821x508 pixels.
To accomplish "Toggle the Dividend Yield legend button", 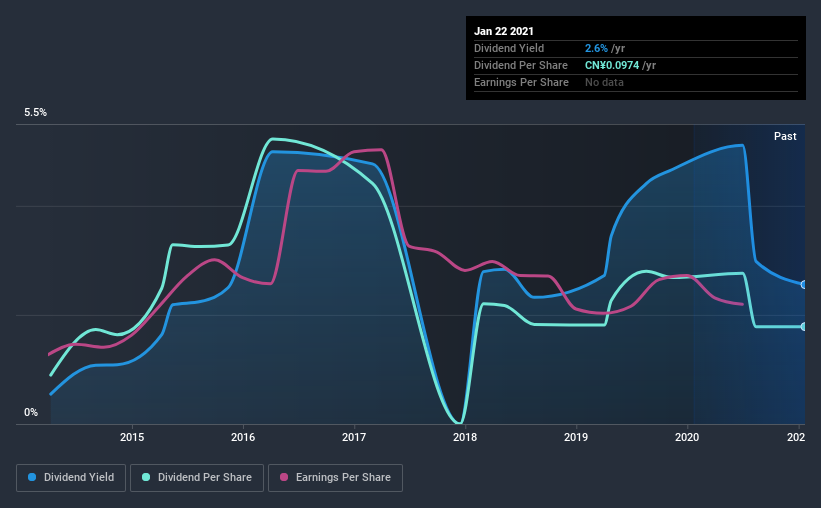I will click(x=71, y=478).
